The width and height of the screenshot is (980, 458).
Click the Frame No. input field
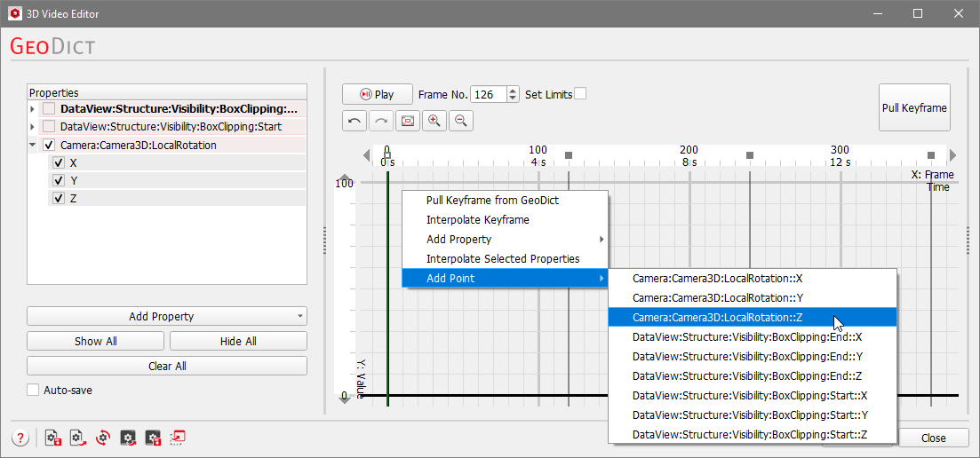(x=488, y=94)
